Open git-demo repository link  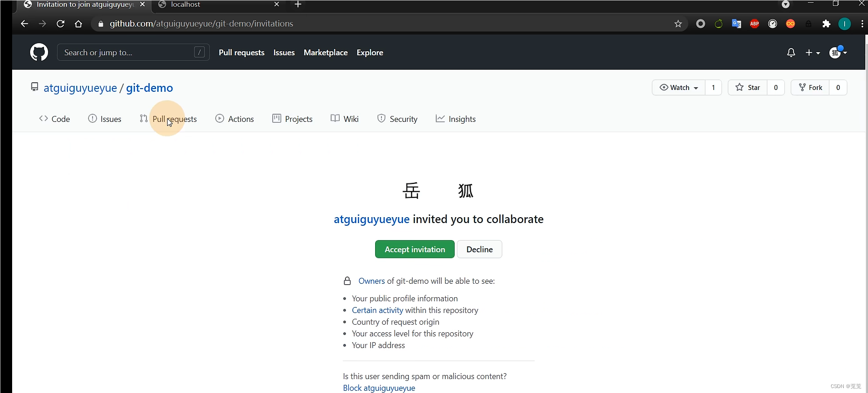[x=150, y=88]
